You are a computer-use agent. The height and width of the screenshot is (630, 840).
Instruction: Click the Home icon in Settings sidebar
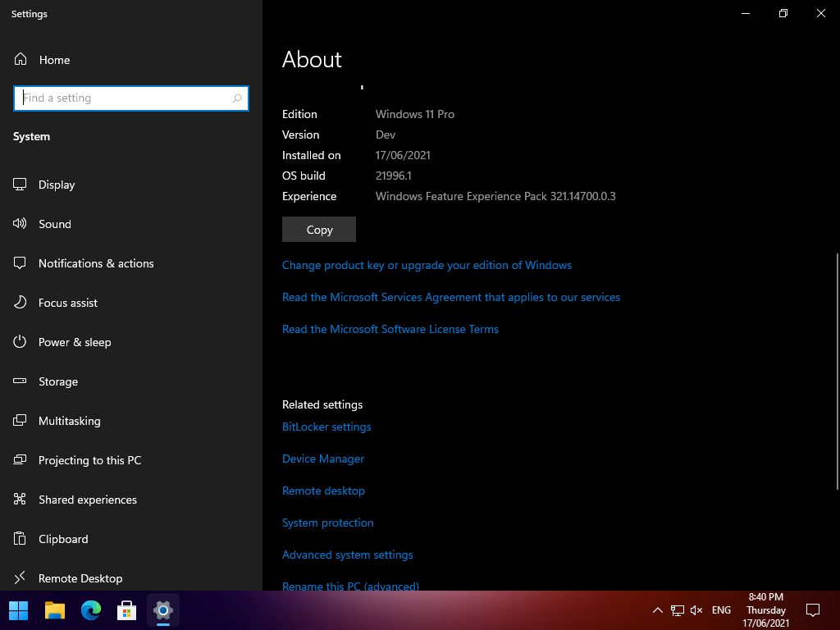point(21,59)
